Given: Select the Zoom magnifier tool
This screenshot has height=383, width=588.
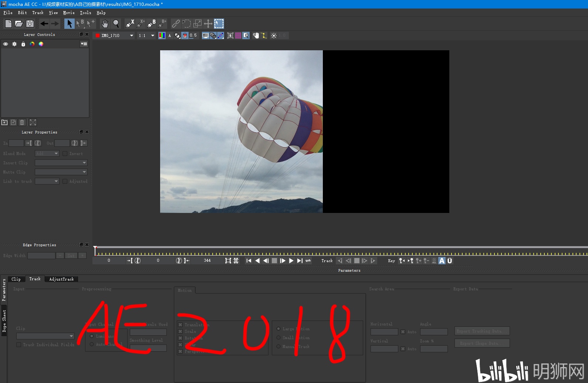Looking at the screenshot, I should coord(116,24).
